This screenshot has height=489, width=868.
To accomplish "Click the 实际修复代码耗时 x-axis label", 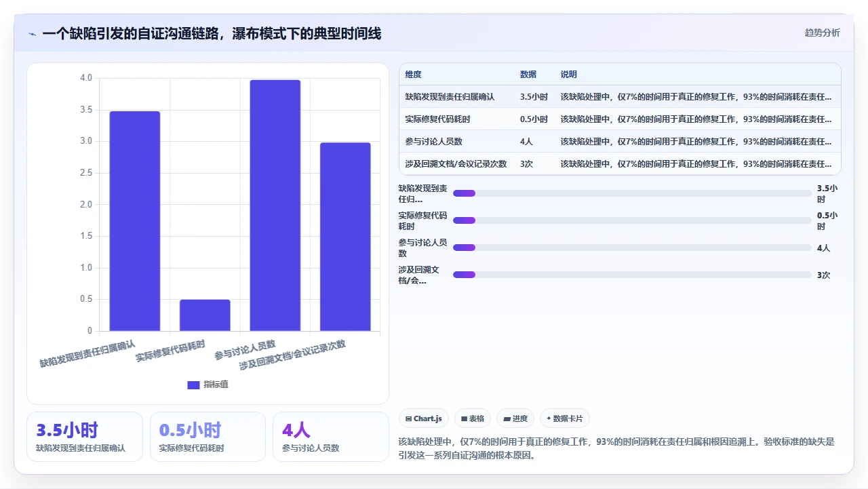I will pos(170,351).
